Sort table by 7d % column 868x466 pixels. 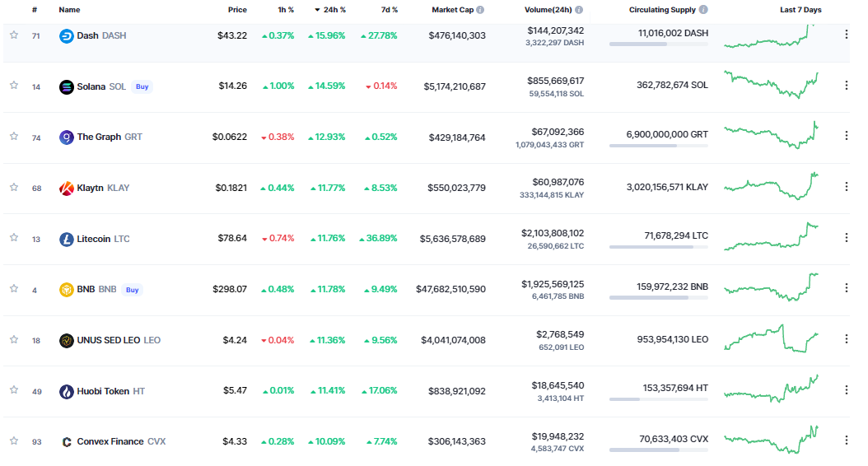[389, 10]
